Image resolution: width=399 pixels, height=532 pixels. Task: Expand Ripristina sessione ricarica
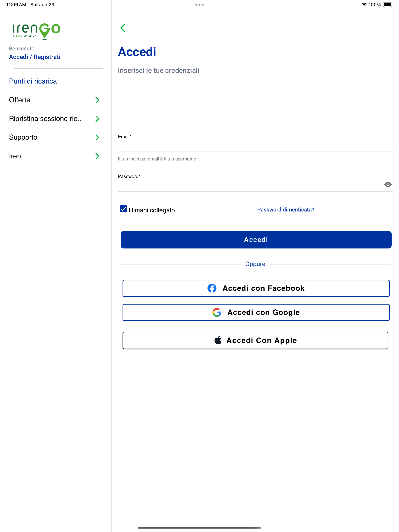tap(97, 119)
